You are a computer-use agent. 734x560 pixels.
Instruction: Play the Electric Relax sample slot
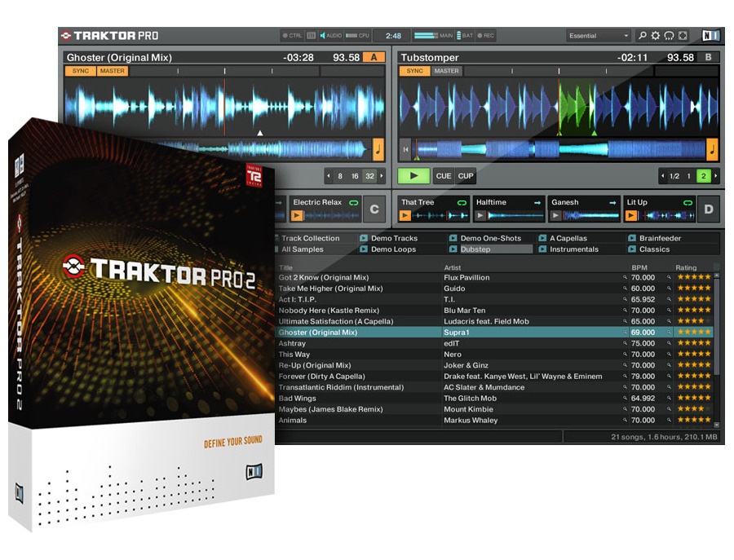pos(297,216)
